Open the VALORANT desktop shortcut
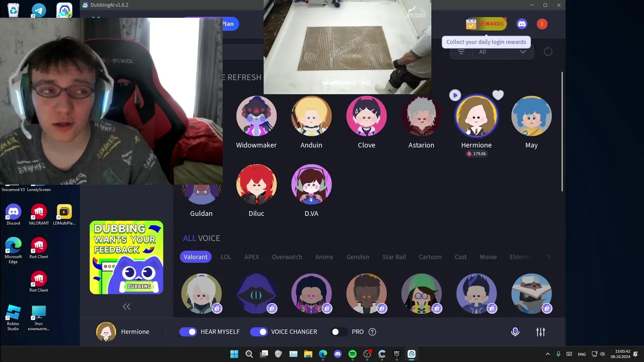 pos(39,215)
